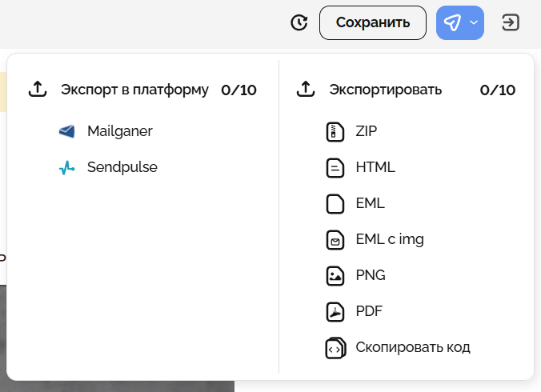The width and height of the screenshot is (541, 392).
Task: Click the HTML document icon
Action: [335, 168]
